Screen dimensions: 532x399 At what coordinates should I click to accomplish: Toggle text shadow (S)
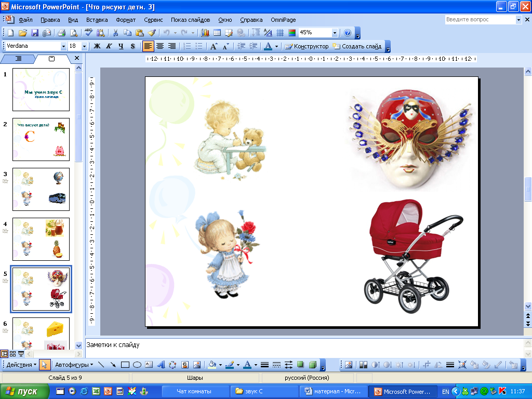[132, 46]
